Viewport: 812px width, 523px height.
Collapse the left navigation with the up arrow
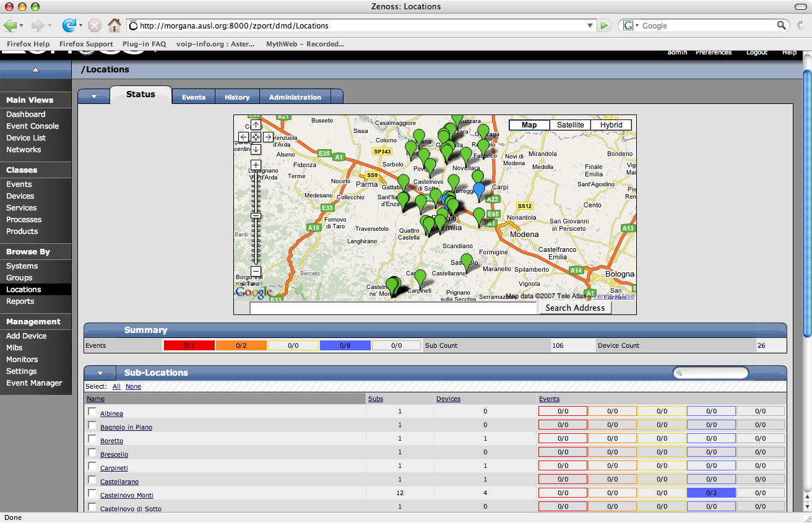tap(35, 70)
